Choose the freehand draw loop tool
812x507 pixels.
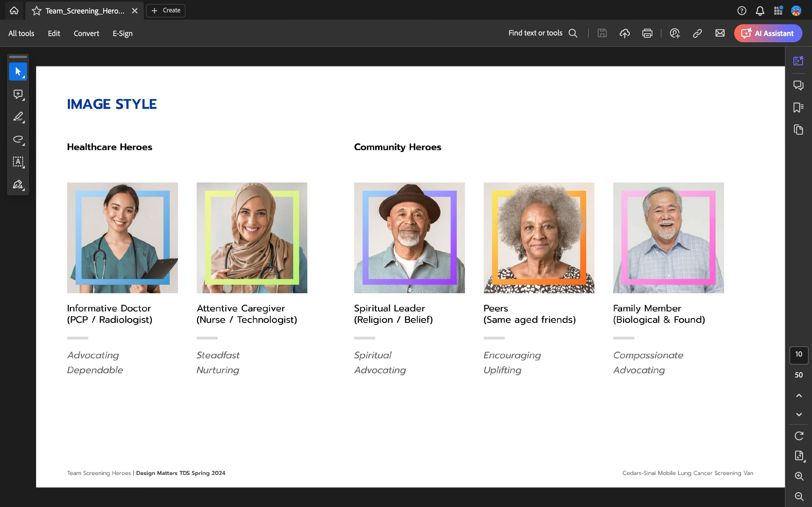coord(18,139)
